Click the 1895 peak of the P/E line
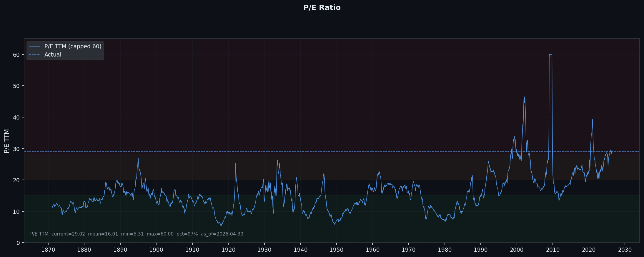The width and height of the screenshot is (644, 257). pyautogui.click(x=138, y=159)
